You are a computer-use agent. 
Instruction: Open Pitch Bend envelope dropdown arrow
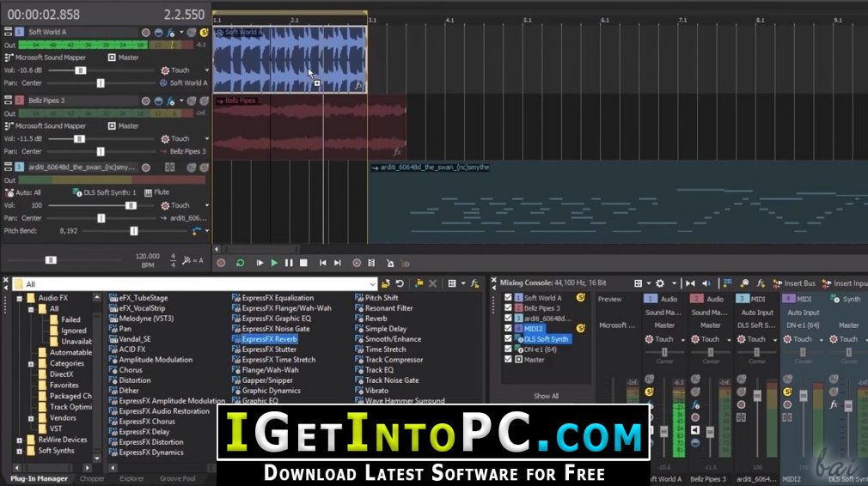tap(207, 231)
